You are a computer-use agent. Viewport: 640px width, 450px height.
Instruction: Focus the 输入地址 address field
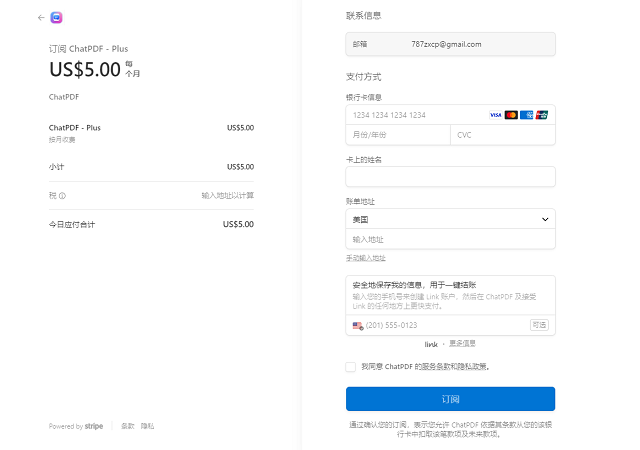pos(450,239)
